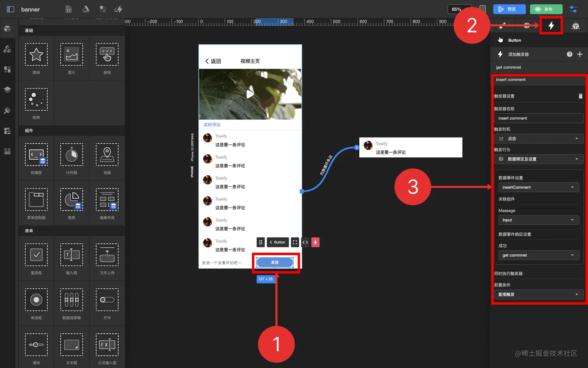This screenshot has width=588, height=368.
Task: Select the list loop item comment card
Action: [411, 148]
